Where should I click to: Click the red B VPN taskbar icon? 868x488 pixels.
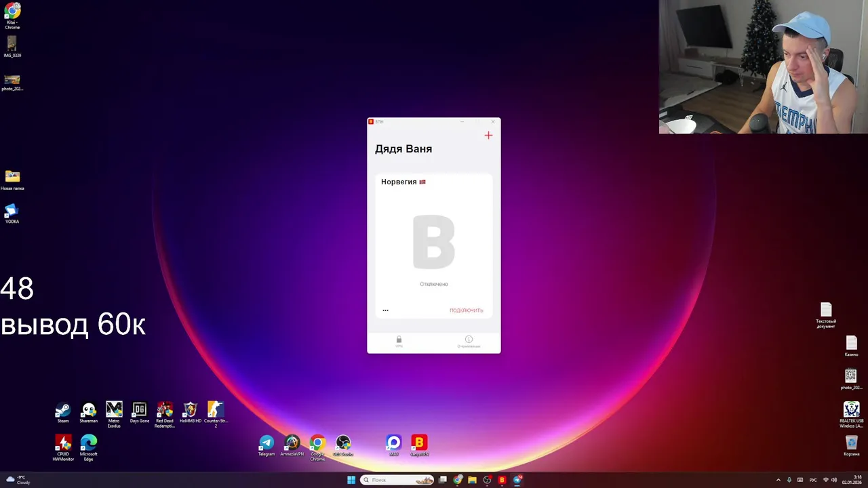click(502, 480)
